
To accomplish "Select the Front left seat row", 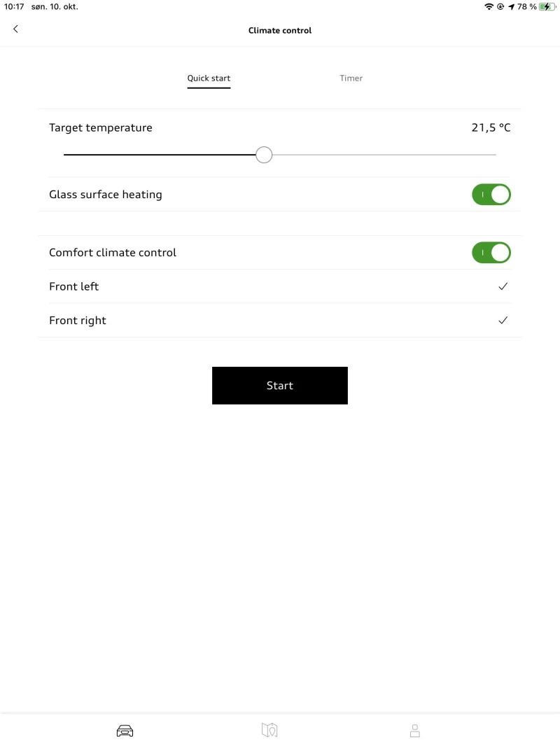I will click(x=74, y=286).
